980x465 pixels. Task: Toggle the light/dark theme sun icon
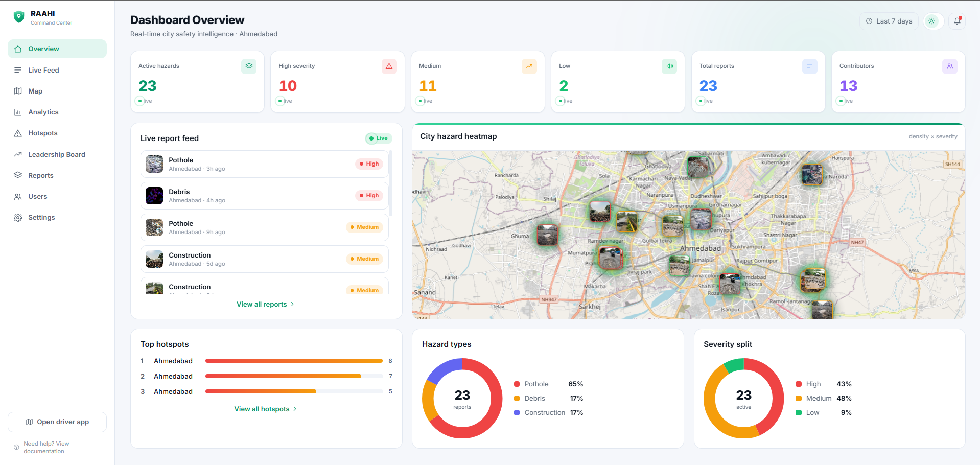tap(932, 21)
